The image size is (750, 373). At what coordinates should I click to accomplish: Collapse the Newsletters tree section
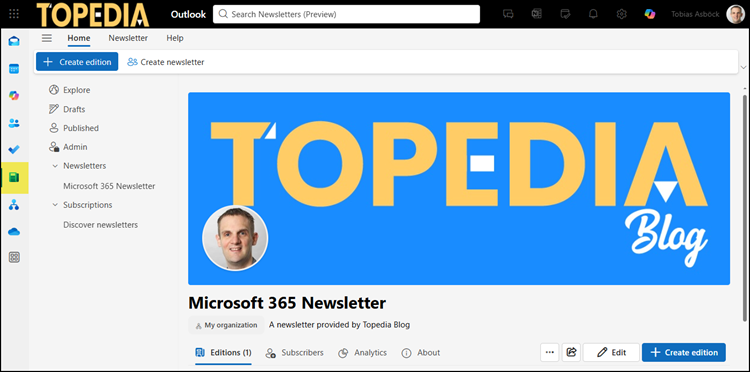(x=55, y=166)
